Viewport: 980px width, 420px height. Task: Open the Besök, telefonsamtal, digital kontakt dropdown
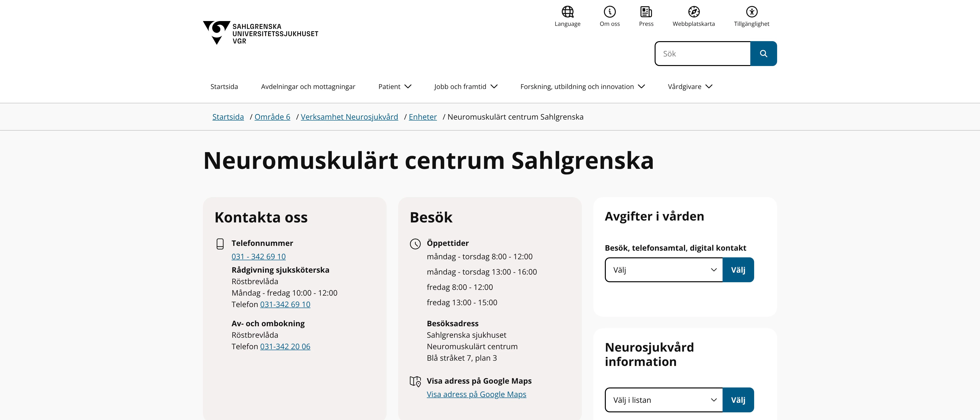click(663, 270)
